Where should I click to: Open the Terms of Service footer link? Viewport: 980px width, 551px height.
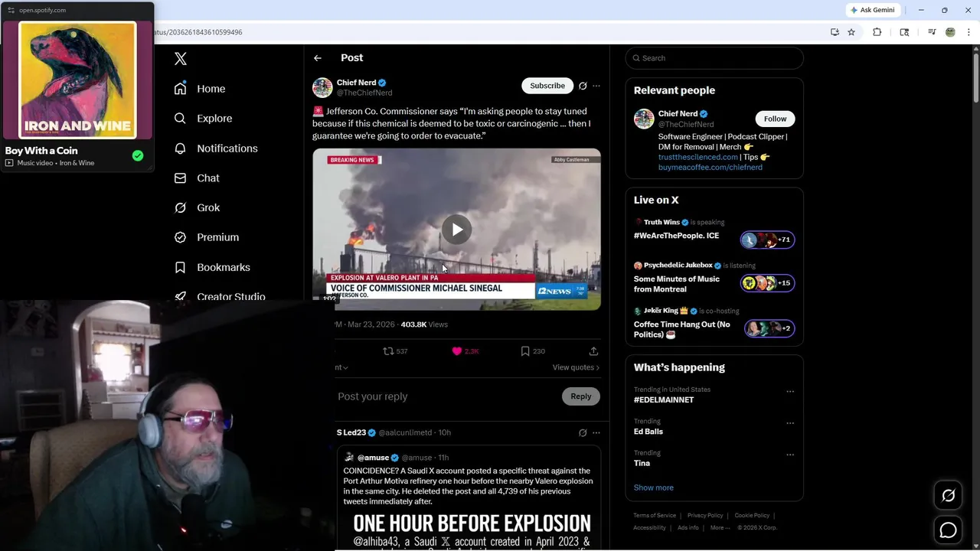655,516
